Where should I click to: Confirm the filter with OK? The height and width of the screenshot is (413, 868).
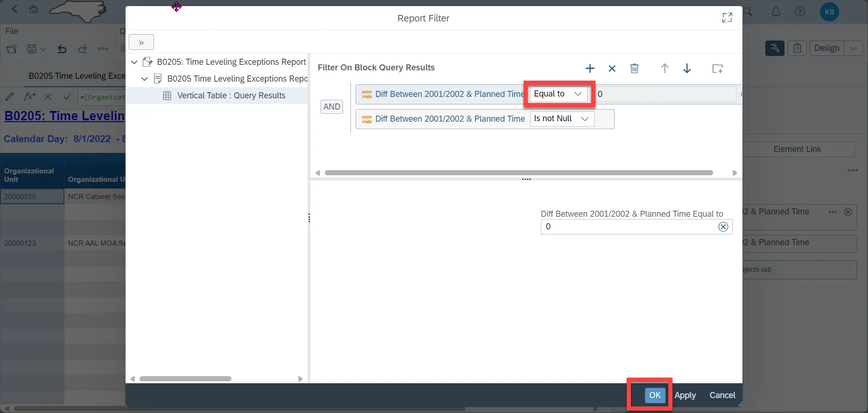(655, 395)
